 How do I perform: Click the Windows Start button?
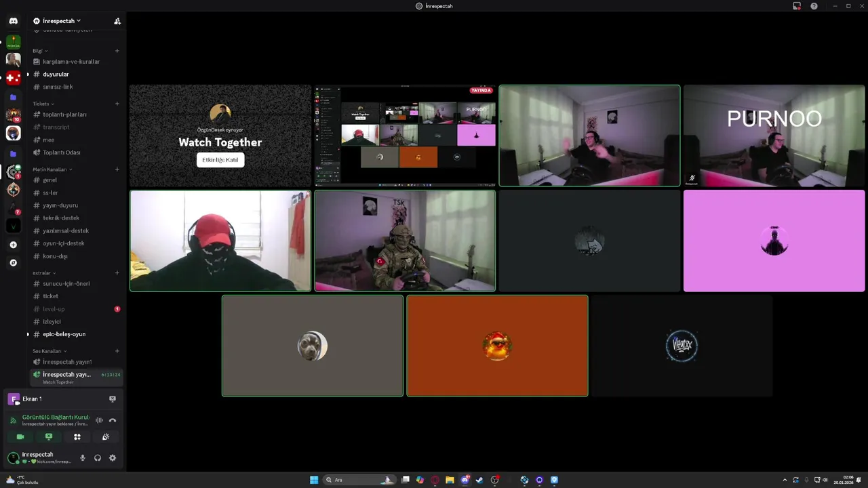click(314, 480)
